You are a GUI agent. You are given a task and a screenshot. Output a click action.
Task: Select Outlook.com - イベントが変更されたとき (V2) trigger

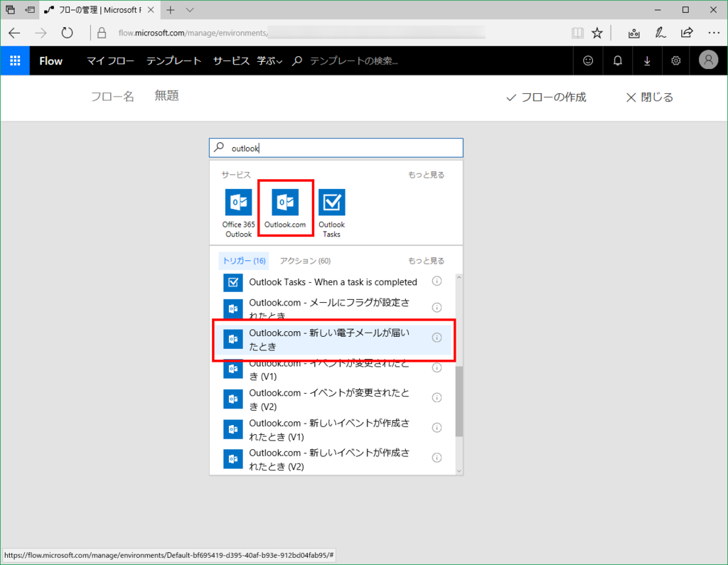[x=333, y=399]
